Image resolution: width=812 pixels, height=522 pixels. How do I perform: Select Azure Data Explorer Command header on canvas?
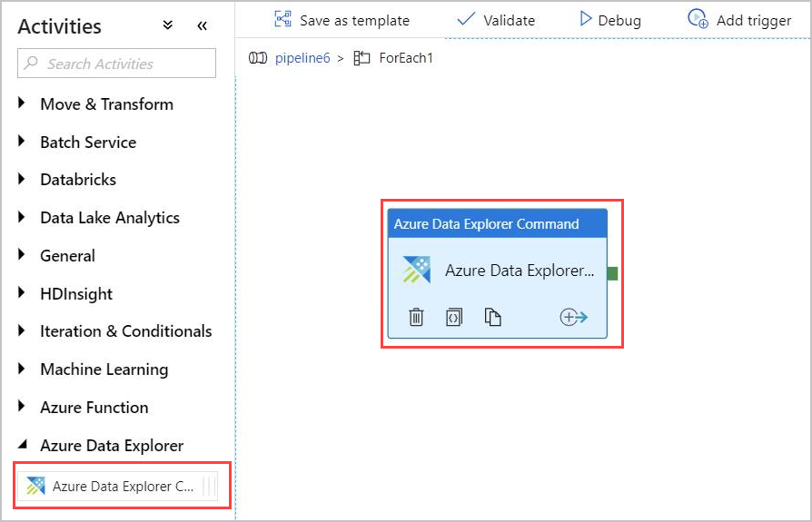[497, 223]
